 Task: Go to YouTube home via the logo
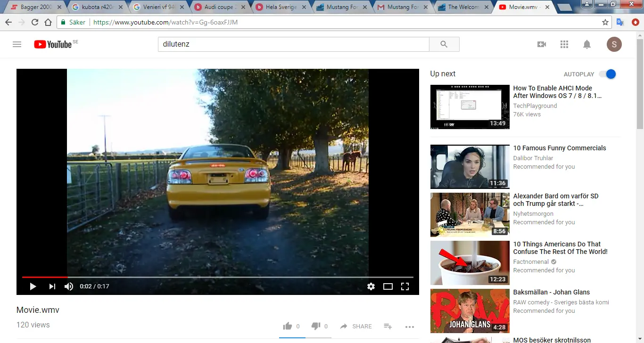click(x=53, y=44)
